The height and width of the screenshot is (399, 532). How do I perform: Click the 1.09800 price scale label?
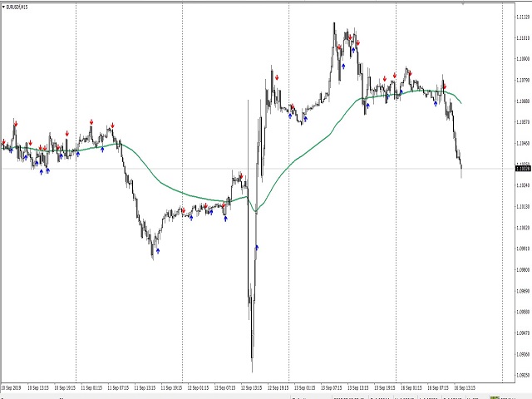(x=523, y=269)
